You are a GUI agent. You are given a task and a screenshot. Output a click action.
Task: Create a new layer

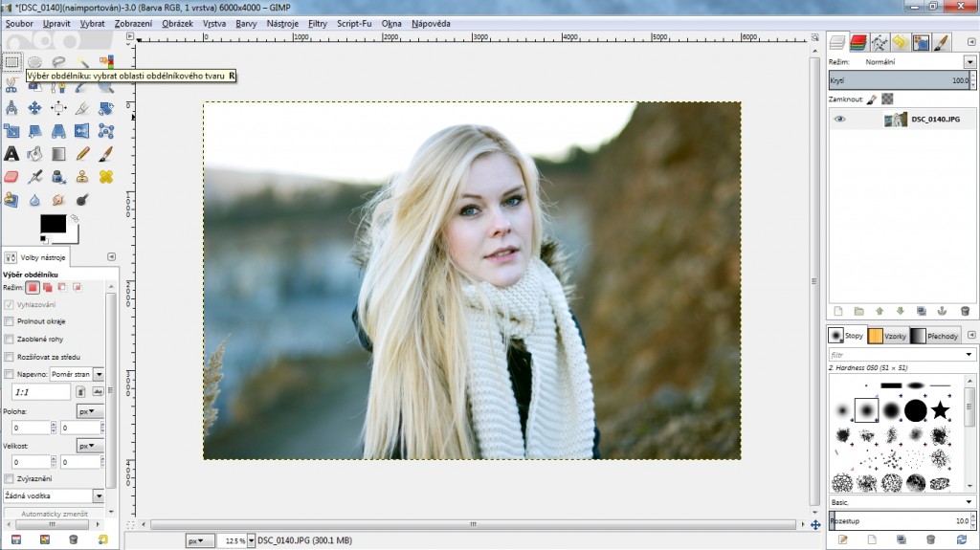(x=838, y=311)
